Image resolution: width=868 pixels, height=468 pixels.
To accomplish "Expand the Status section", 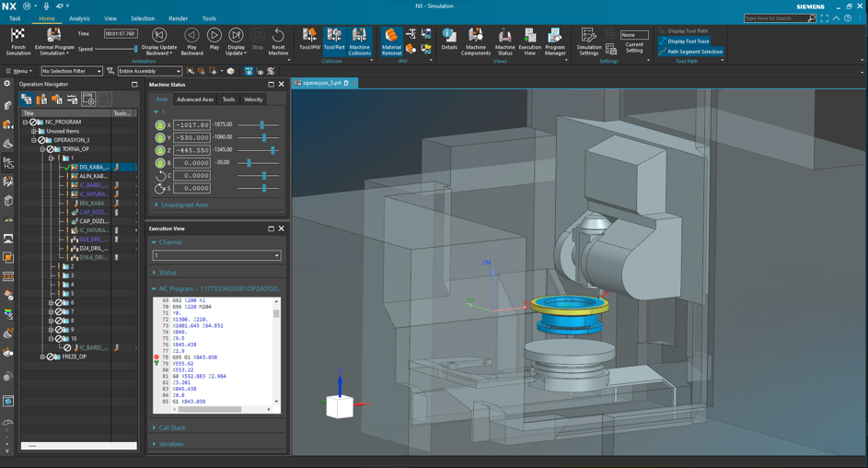I will click(155, 273).
